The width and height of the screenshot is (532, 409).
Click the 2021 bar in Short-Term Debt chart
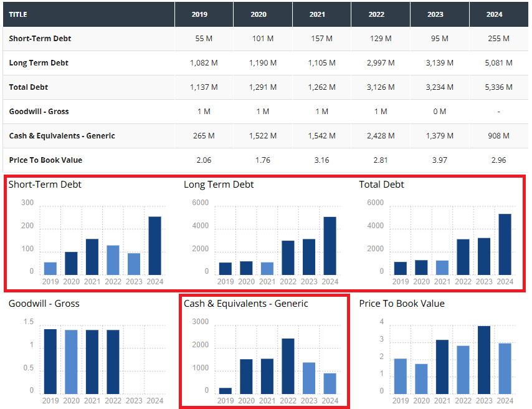pos(92,257)
